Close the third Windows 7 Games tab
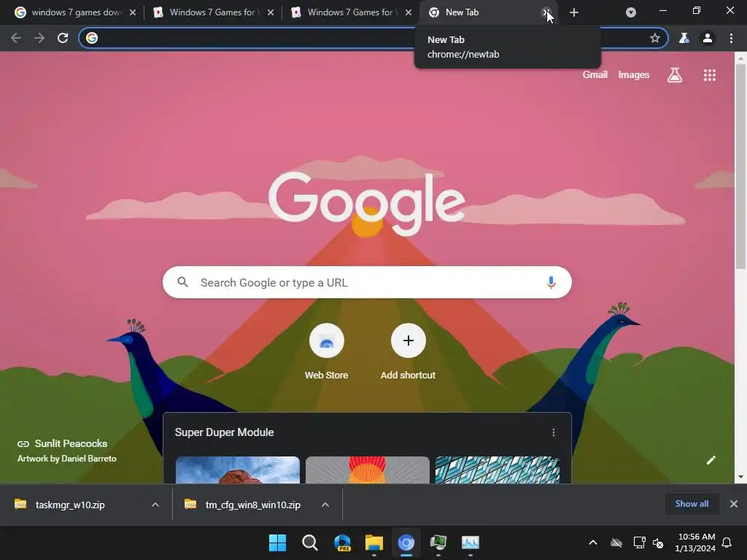Viewport: 747px width, 560px height. pyautogui.click(x=409, y=13)
